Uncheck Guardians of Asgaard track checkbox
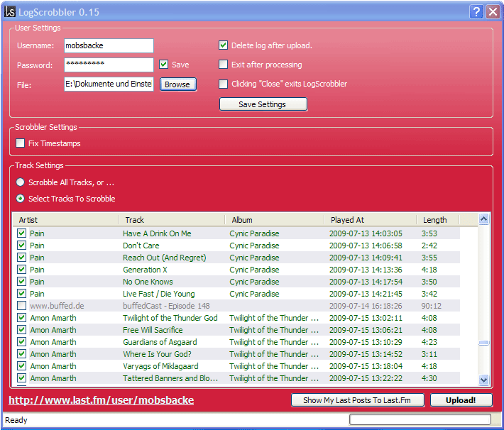Image resolution: width=504 pixels, height=430 pixels. click(21, 342)
